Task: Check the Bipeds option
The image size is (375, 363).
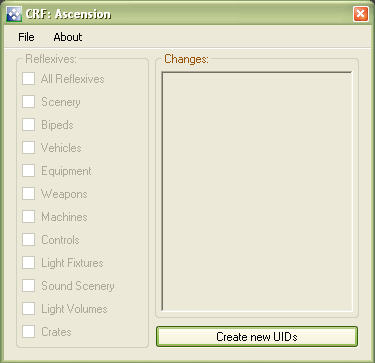Action: pyautogui.click(x=29, y=125)
